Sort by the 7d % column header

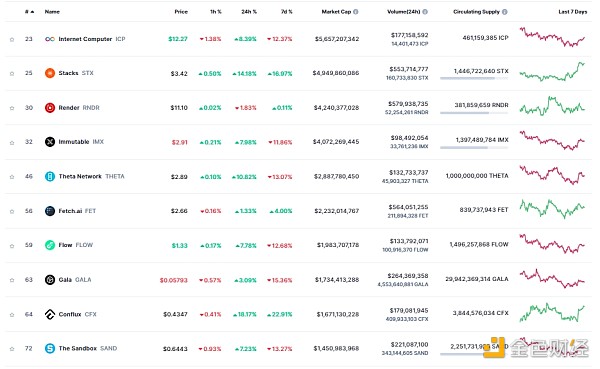click(x=287, y=12)
